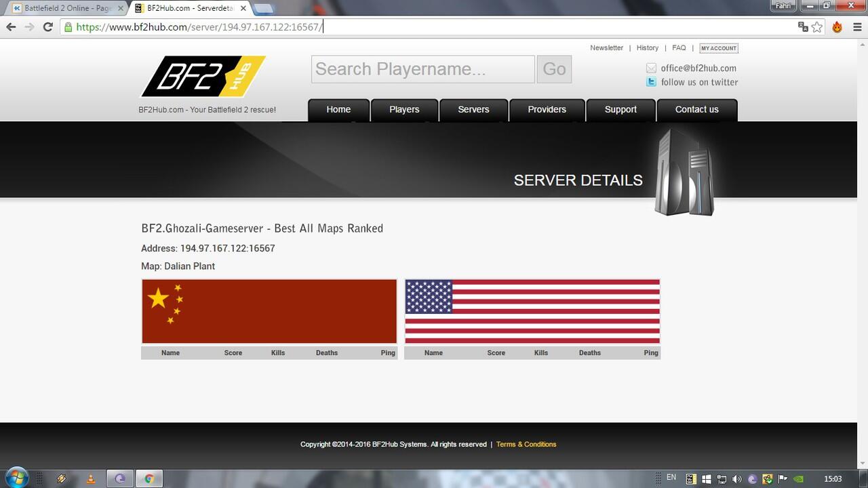Click the Twitter bird icon
The height and width of the screenshot is (488, 868).
coord(651,82)
